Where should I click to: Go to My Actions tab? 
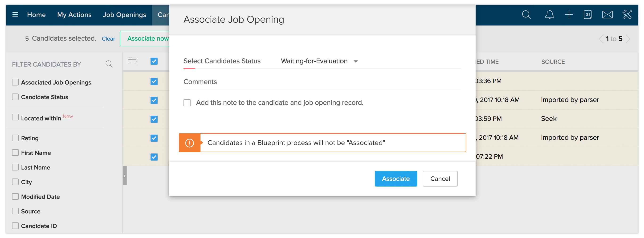pos(74,15)
